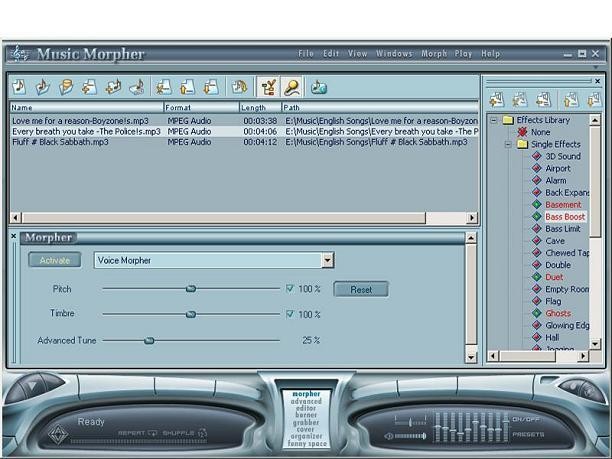Click effects tree scroll-up arrow
612x459 pixels.
point(595,120)
